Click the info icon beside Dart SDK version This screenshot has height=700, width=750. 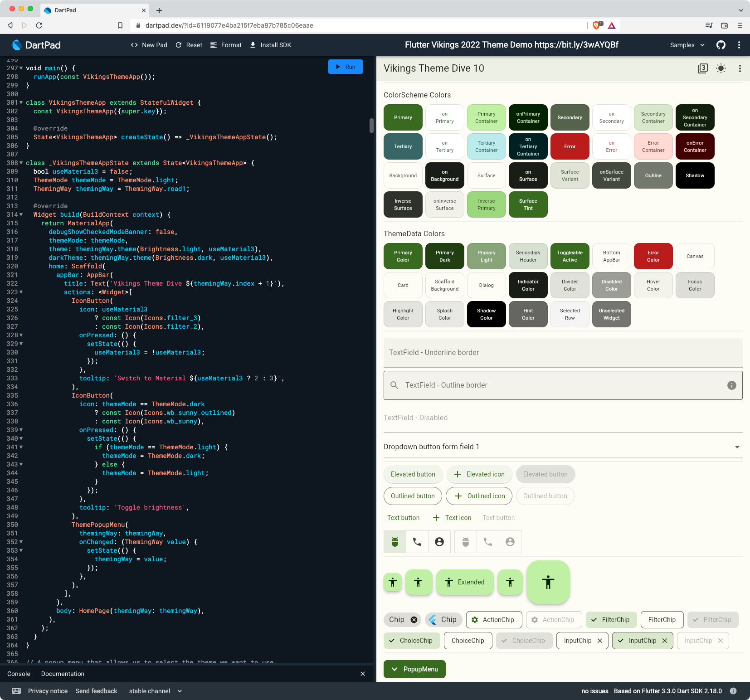pos(733,691)
